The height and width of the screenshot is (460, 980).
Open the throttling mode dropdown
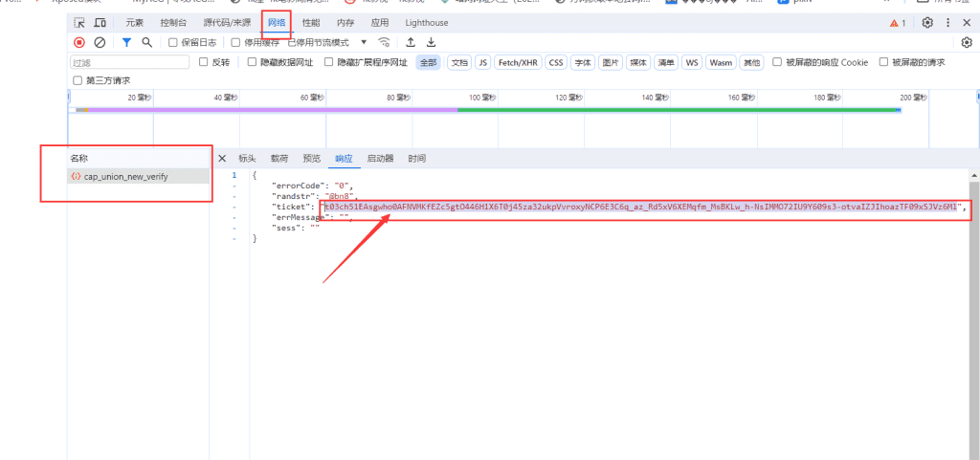(x=363, y=42)
